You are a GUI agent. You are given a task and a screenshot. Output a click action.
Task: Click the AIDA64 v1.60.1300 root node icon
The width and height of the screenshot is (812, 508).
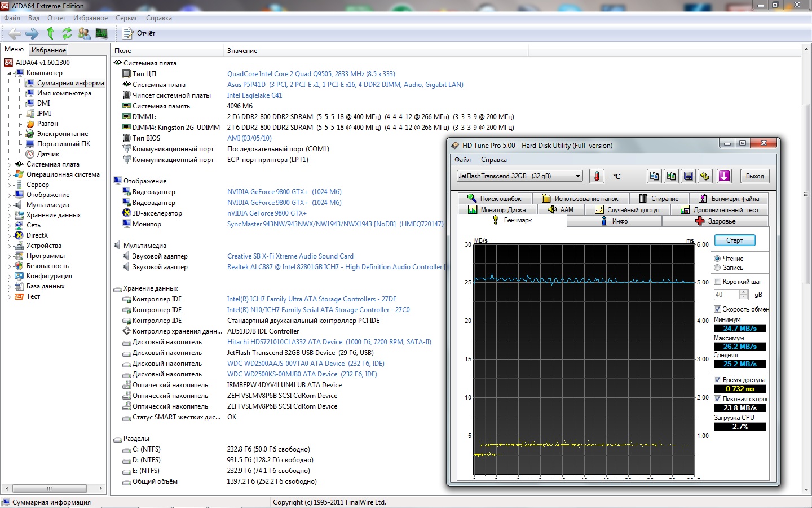(8, 63)
